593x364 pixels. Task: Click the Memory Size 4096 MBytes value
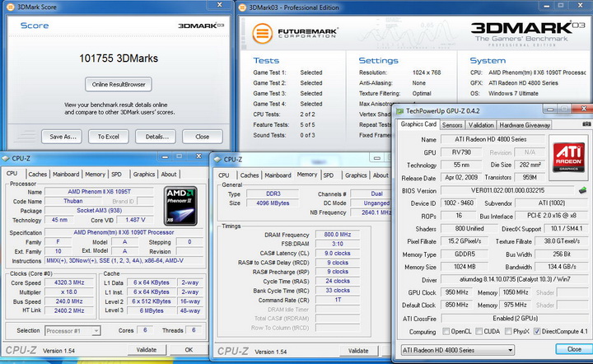[273, 203]
